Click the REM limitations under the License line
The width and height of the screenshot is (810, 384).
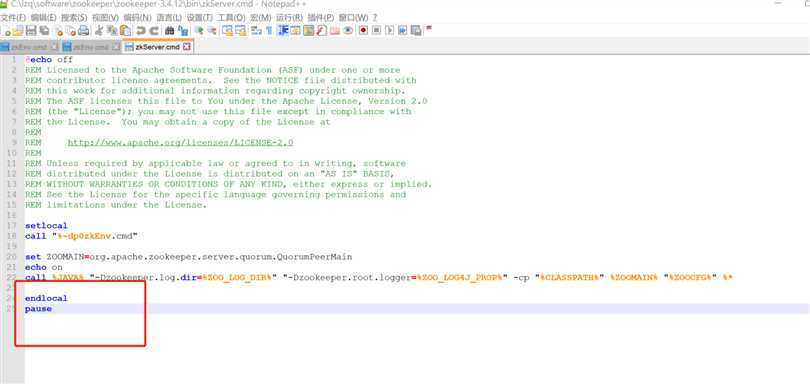[x=116, y=205]
